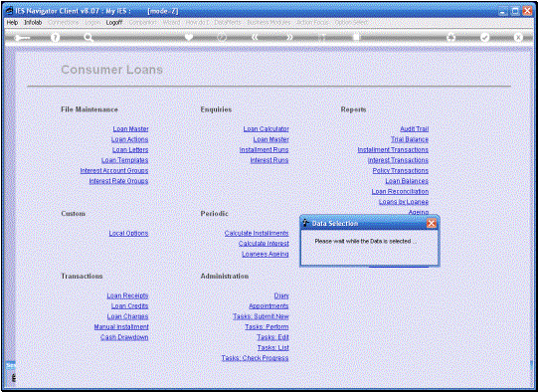This screenshot has height=392, width=538.
Task: Open Tasks: List link
Action: click(273, 347)
